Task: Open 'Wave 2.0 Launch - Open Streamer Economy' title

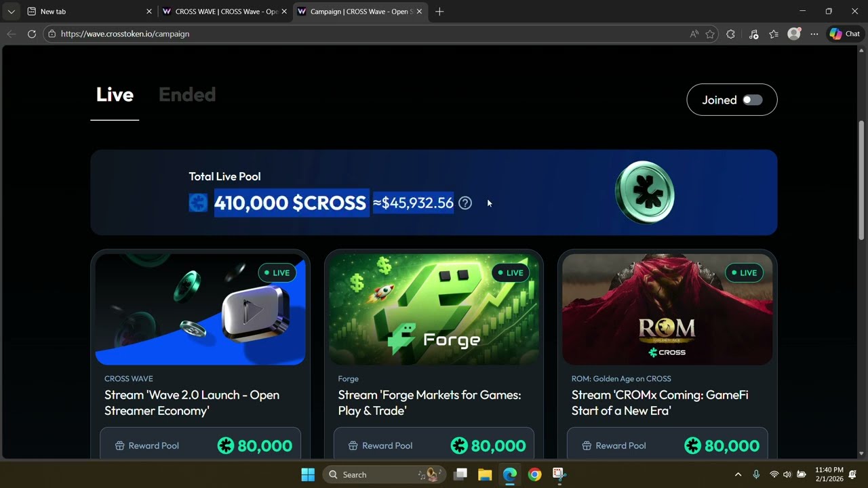Action: 192,403
